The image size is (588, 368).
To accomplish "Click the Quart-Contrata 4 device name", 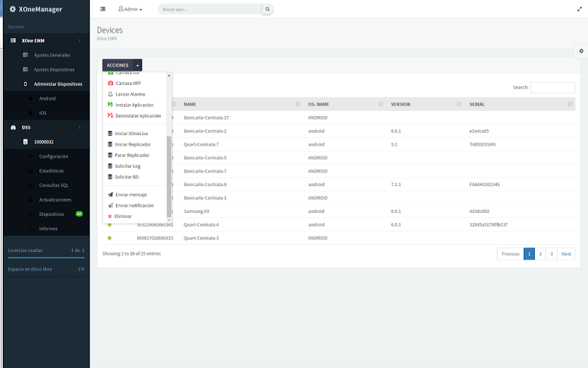I will (x=201, y=224).
